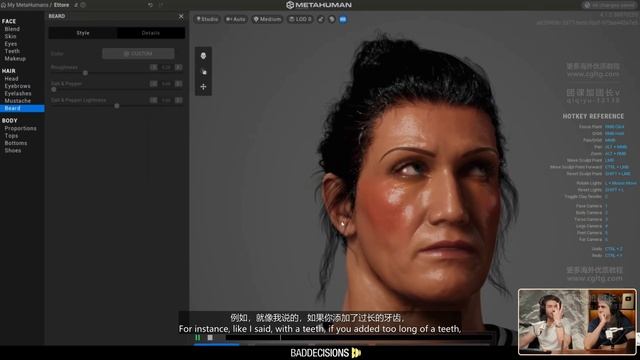Open the Mustache section
640x360 pixels.
coord(18,100)
